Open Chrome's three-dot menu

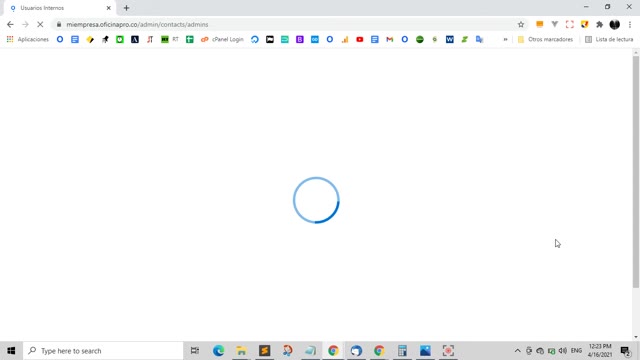point(630,24)
